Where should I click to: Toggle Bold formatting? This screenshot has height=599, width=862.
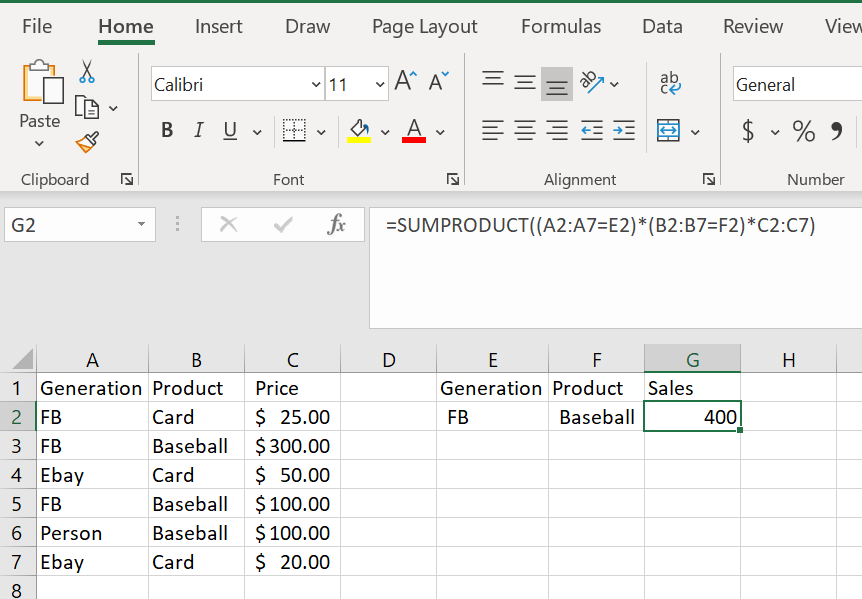167,130
